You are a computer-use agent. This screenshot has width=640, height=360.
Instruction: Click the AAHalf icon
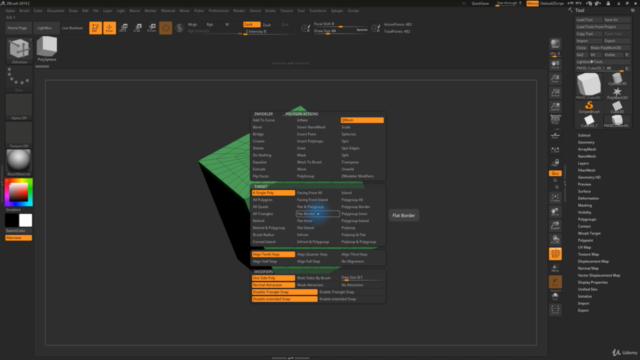pos(555,107)
